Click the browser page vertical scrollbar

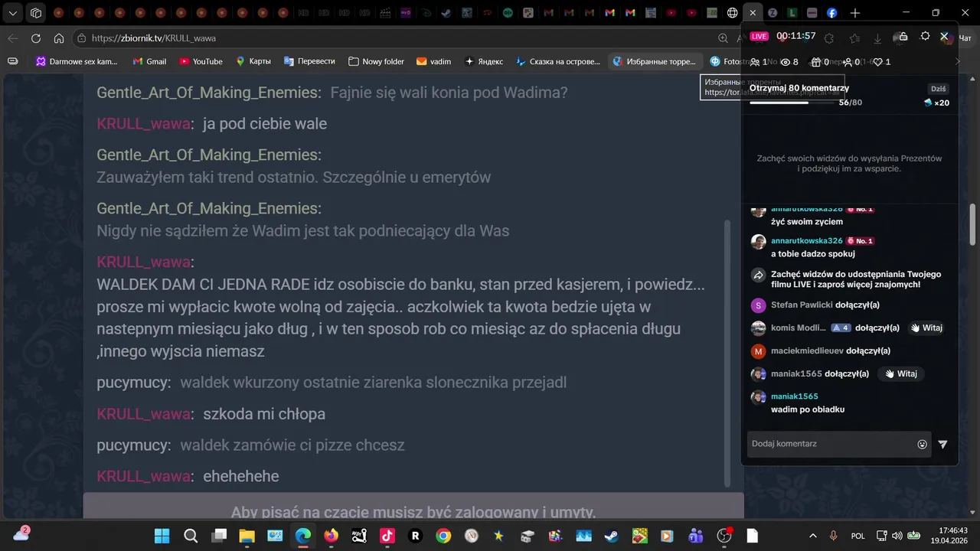pyautogui.click(x=973, y=224)
